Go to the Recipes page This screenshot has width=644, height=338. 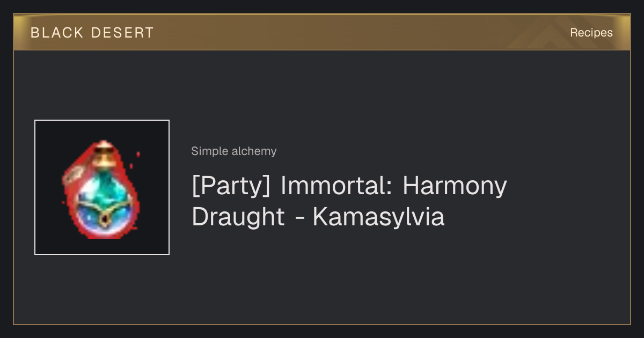click(591, 33)
